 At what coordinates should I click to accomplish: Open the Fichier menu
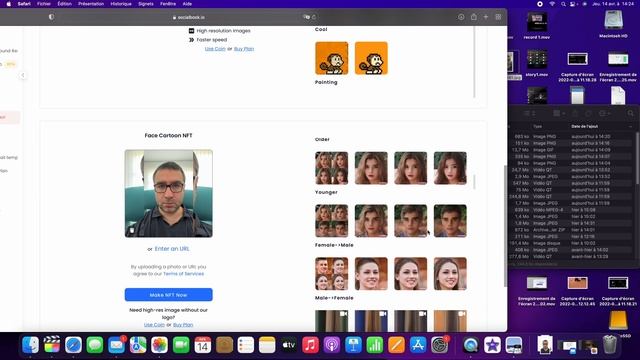click(x=44, y=4)
